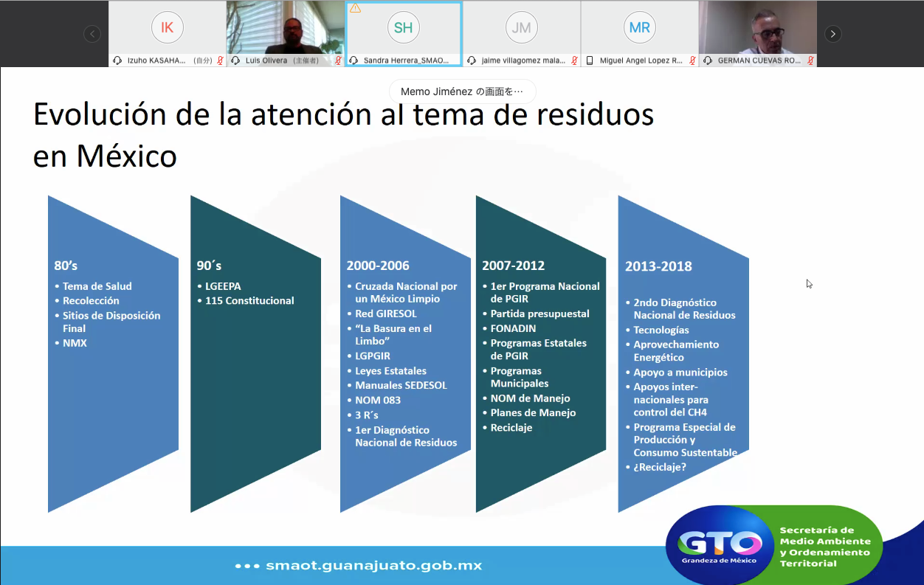Click the 80's column heading
Image resolution: width=924 pixels, height=585 pixels.
pyautogui.click(x=66, y=266)
